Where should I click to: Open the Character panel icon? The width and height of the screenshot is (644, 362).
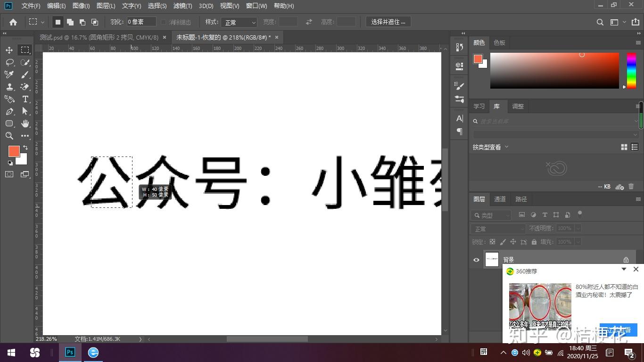pos(460,118)
